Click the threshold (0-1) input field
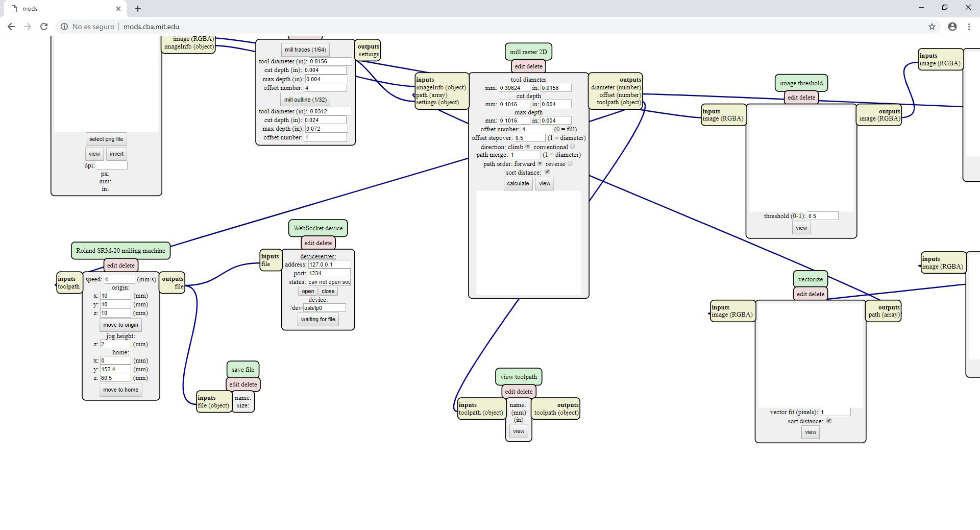Image resolution: width=980 pixels, height=530 pixels. (x=822, y=216)
